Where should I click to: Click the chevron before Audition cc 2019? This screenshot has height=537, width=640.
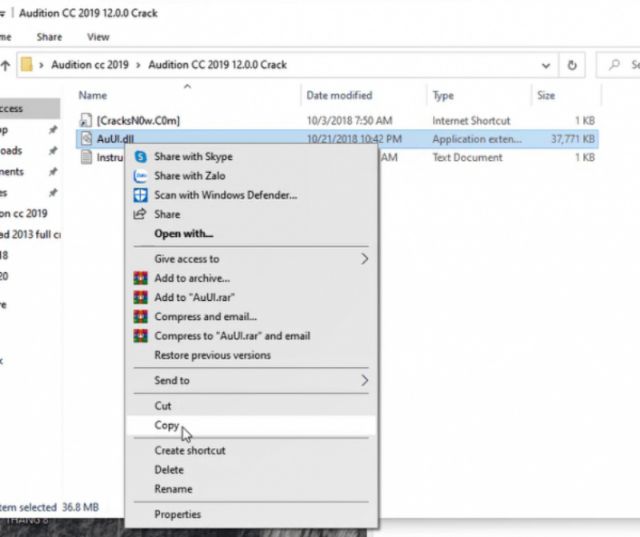click(x=41, y=65)
